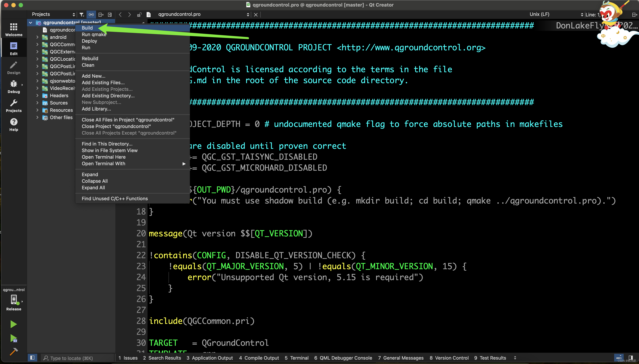Open the Application Output pane
Image resolution: width=639 pixels, height=364 pixels.
tap(210, 358)
